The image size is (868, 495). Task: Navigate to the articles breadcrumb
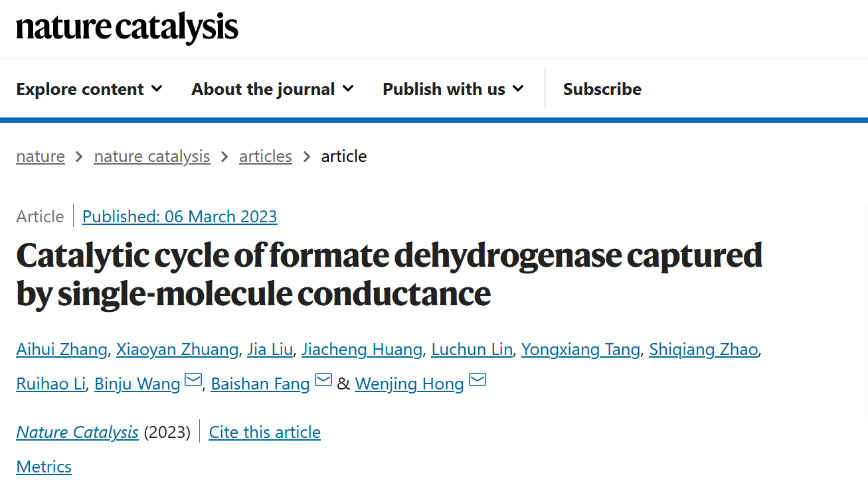(x=266, y=157)
